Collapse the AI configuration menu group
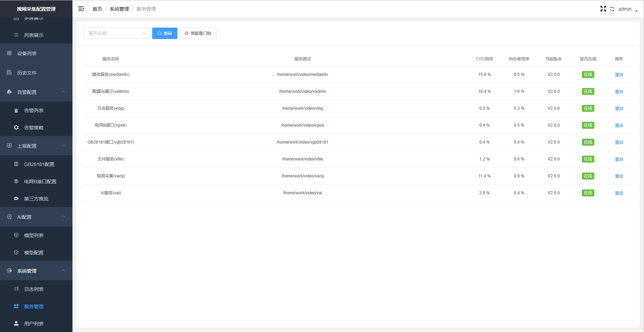Viewport: 644px width, 332px height. pyautogui.click(x=64, y=217)
